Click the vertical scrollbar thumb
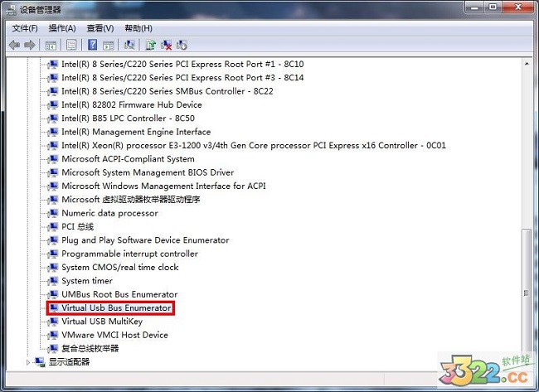The width and height of the screenshot is (539, 392). click(x=527, y=293)
